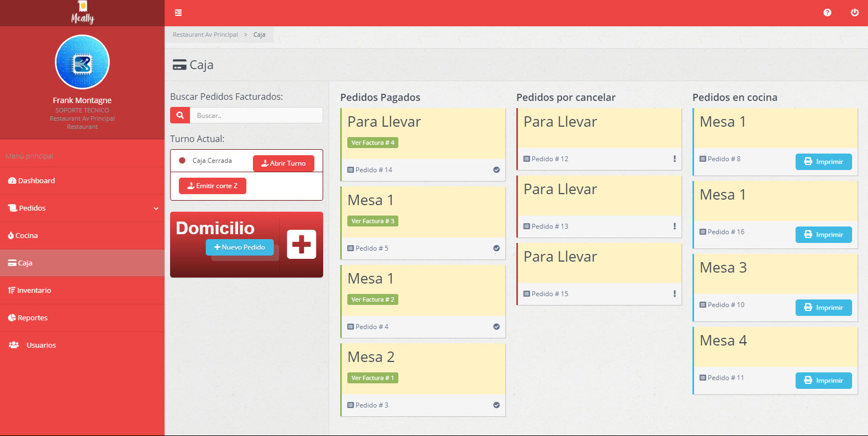This screenshot has width=868, height=436.
Task: Click the red plus icon in Domicilio
Action: [x=301, y=245]
